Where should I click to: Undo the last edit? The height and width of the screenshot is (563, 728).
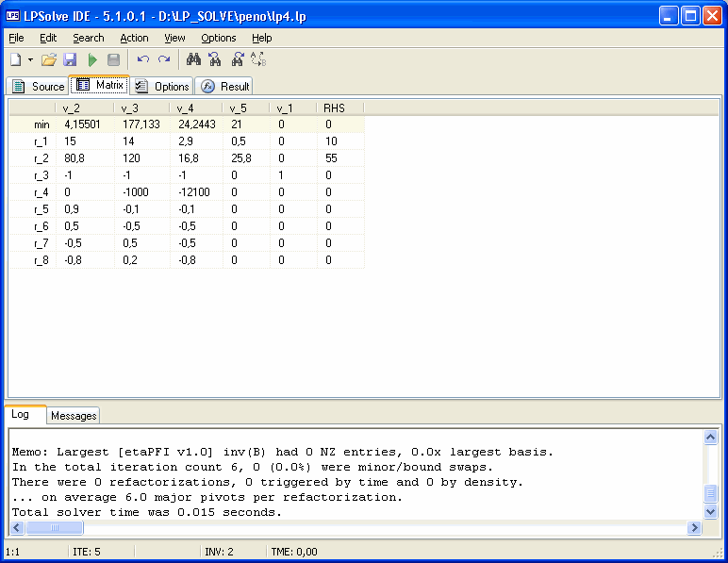point(142,59)
